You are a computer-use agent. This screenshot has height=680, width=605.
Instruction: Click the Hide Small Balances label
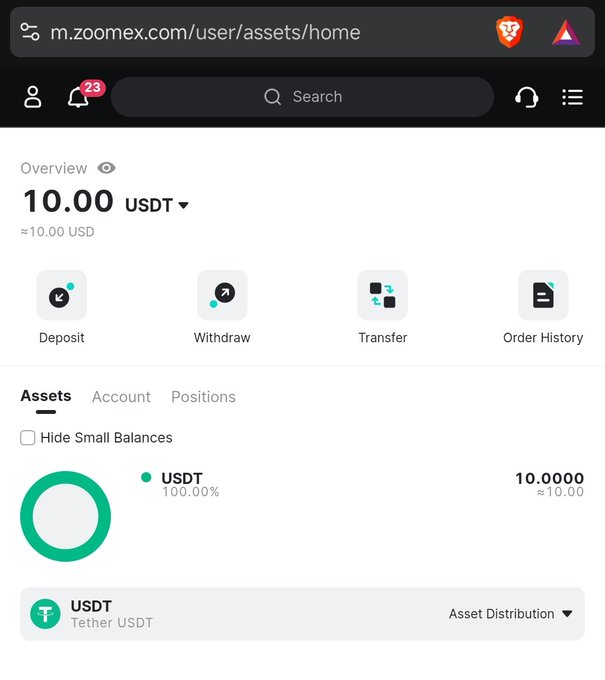pos(106,438)
